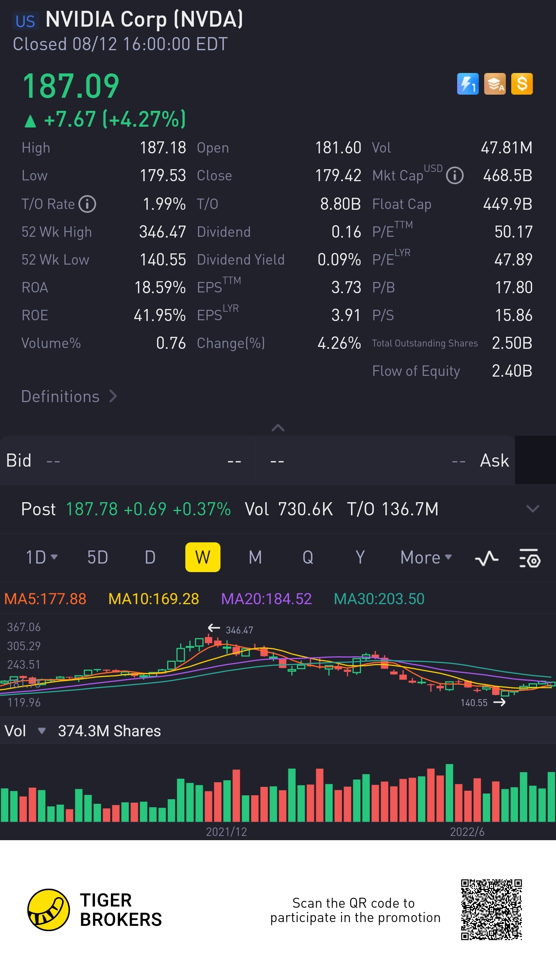Tap the Bid price panel
Image resolution: width=556 pixels, height=980 pixels.
(x=127, y=460)
